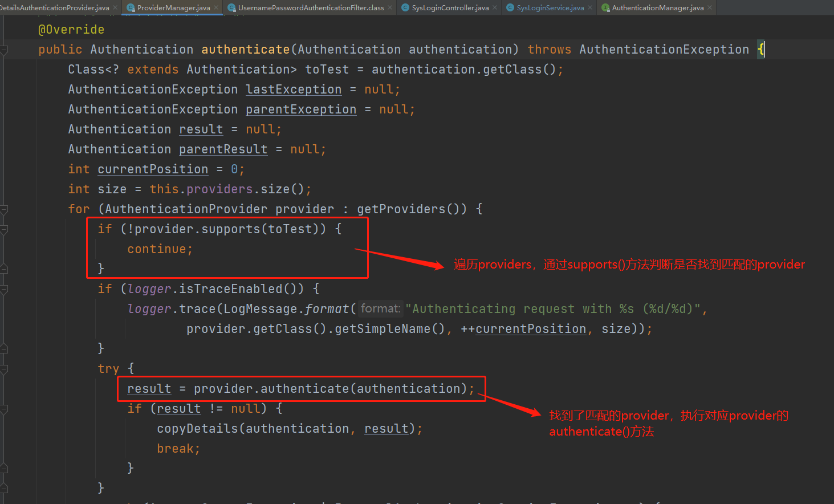The width and height of the screenshot is (834, 504).
Task: Open the AuthenticationManager.java tab
Action: [657, 7]
